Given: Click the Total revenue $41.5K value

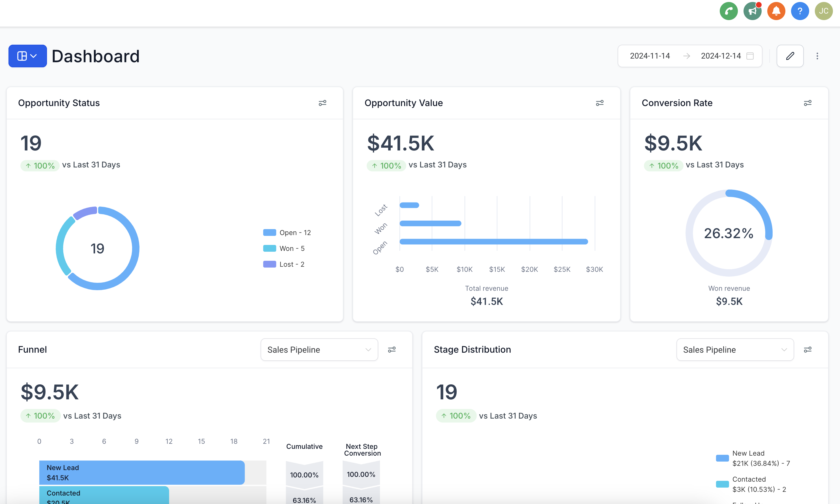Looking at the screenshot, I should [x=486, y=301].
